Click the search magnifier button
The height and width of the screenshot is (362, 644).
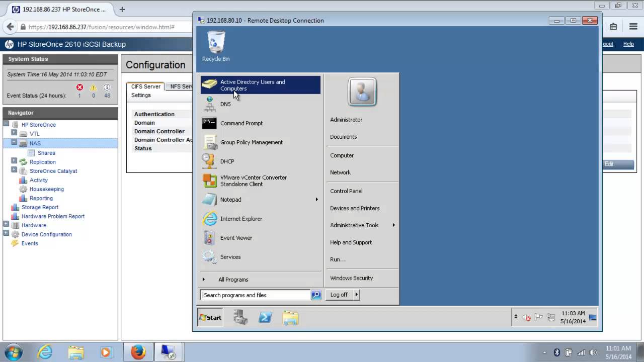point(316,295)
